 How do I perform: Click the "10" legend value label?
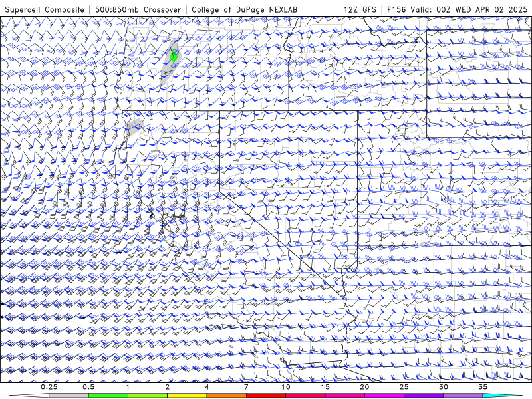coord(286,387)
